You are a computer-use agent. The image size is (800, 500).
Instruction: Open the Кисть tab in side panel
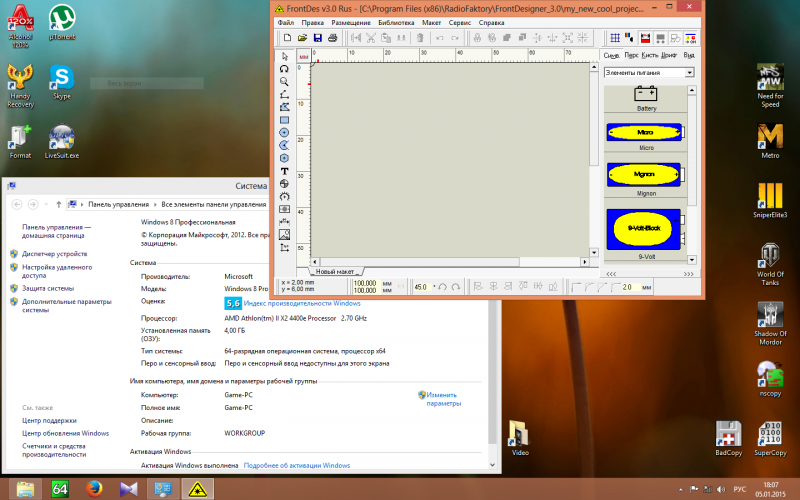[649, 55]
